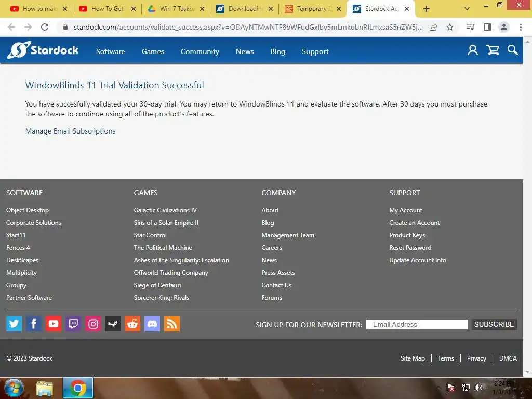Click the Email Address newsletter field
This screenshot has width=532, height=399.
pos(417,324)
